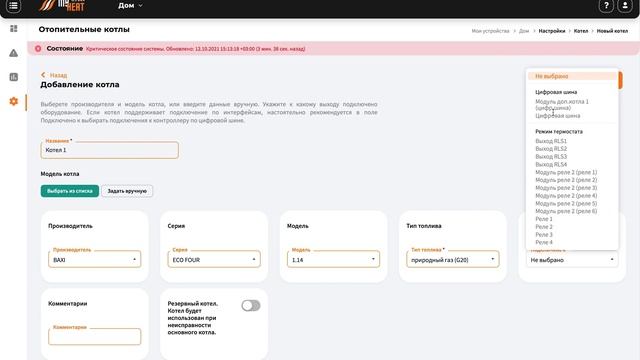Open the statistics chart icon in sidebar
640x360 pixels.
13,77
